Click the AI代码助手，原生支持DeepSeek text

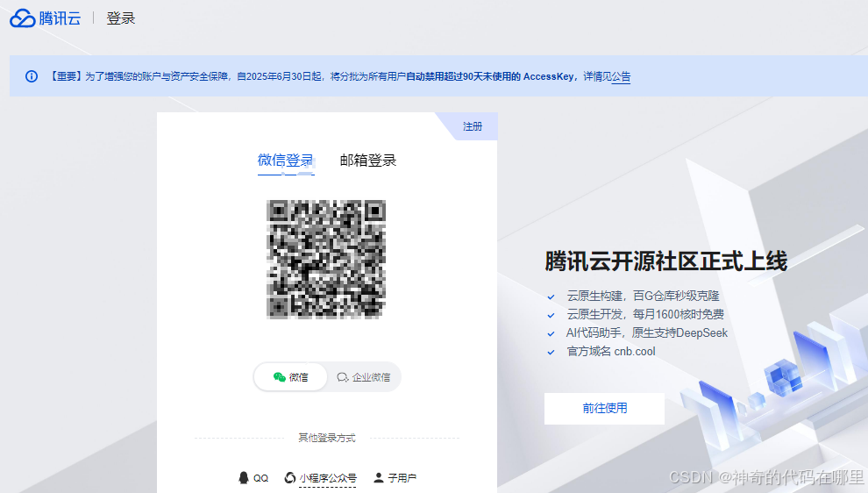click(x=646, y=332)
